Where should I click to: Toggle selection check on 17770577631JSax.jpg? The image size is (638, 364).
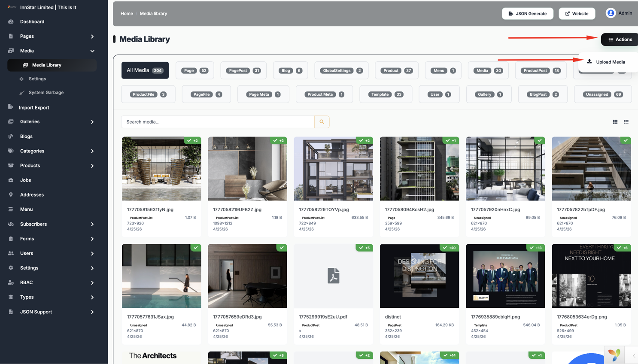[x=196, y=248]
